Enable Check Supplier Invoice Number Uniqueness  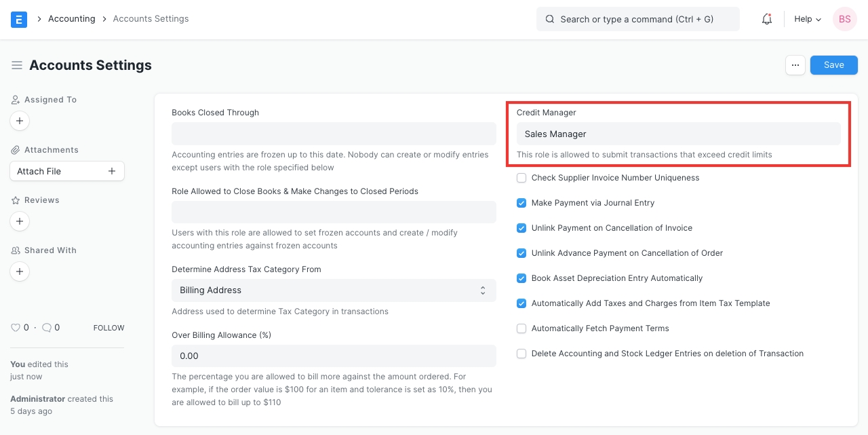click(521, 178)
